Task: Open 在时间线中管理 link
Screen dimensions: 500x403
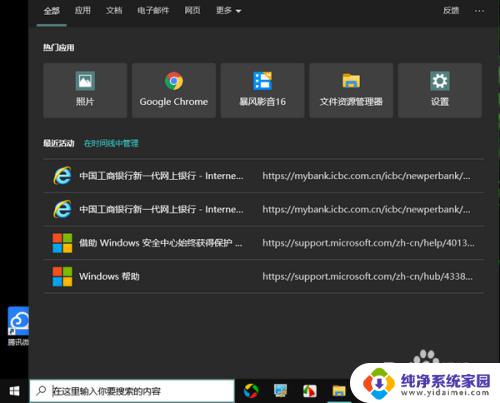Action: click(x=111, y=143)
